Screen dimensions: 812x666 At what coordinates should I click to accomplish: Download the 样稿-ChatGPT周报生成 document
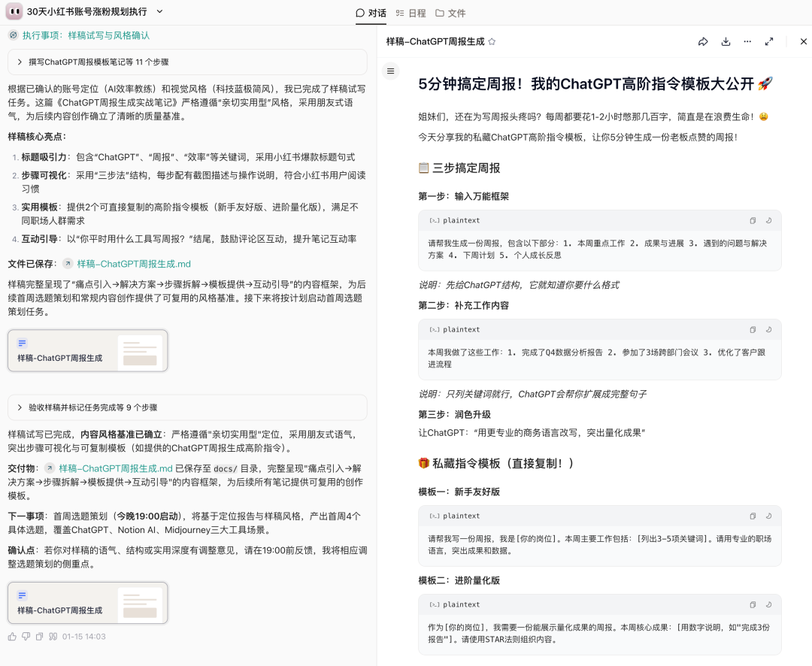click(x=726, y=42)
